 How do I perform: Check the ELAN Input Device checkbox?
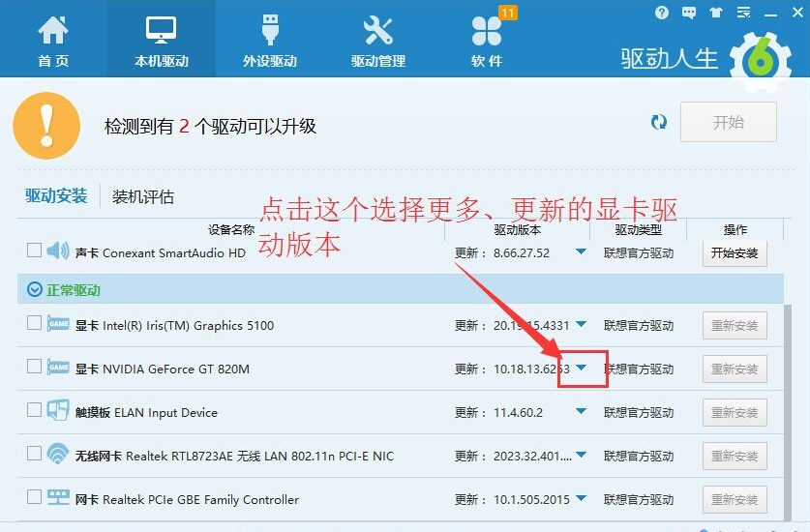[x=34, y=409]
